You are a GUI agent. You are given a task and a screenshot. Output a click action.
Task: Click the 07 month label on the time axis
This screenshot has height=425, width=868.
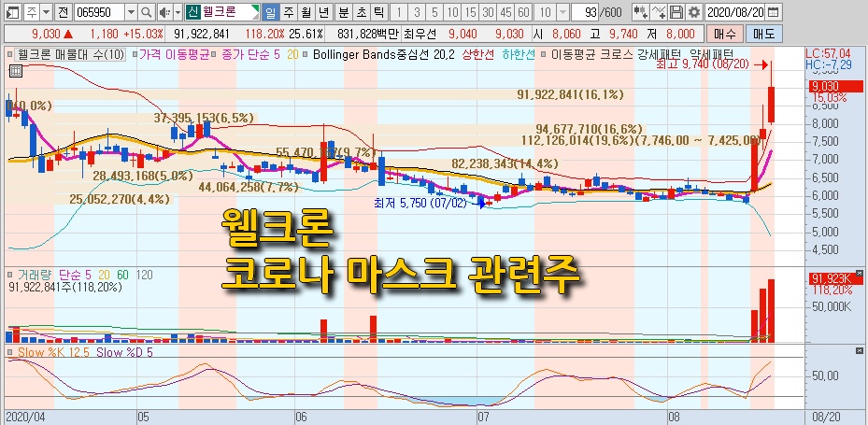coord(484,417)
